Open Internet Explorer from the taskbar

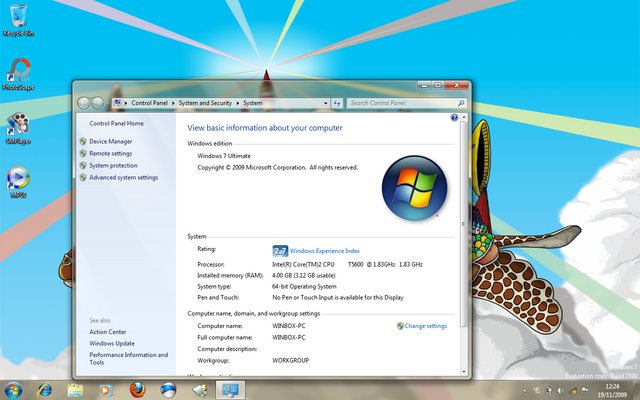[44, 390]
